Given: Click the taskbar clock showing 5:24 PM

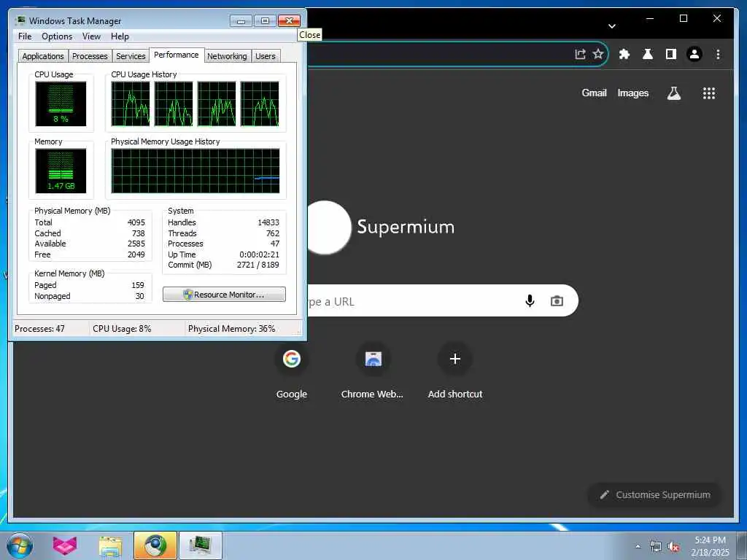Looking at the screenshot, I should pos(710,540).
